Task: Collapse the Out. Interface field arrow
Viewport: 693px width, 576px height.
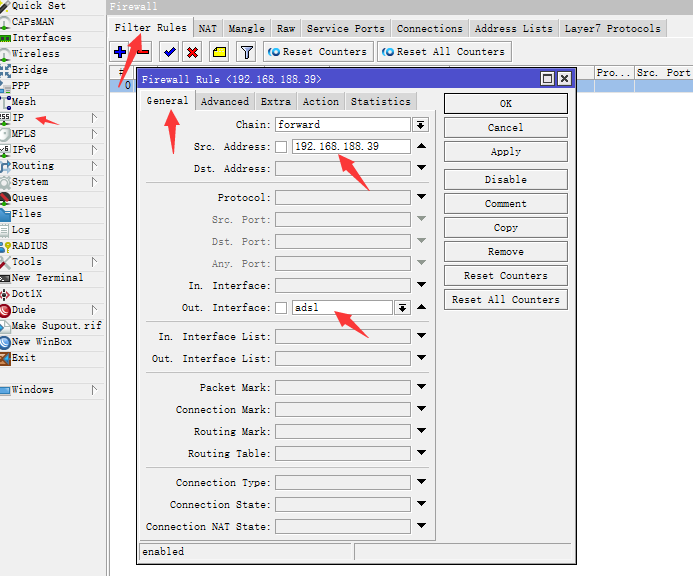Action: 422,307
